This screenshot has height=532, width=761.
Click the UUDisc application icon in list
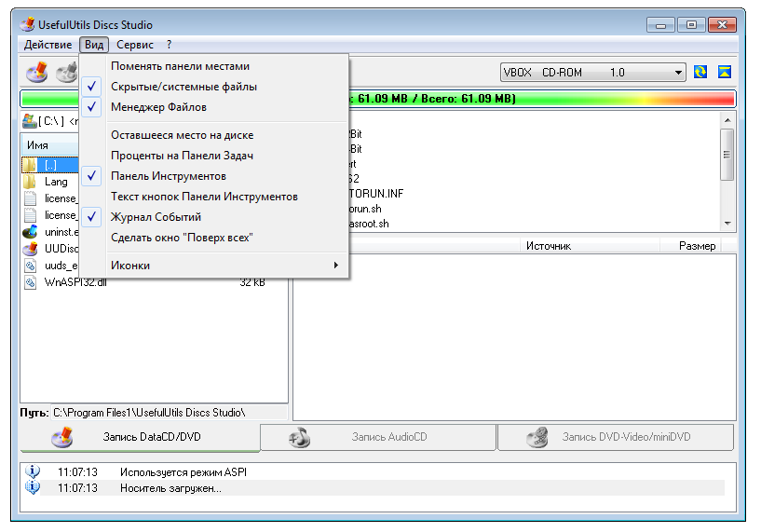pos(30,249)
